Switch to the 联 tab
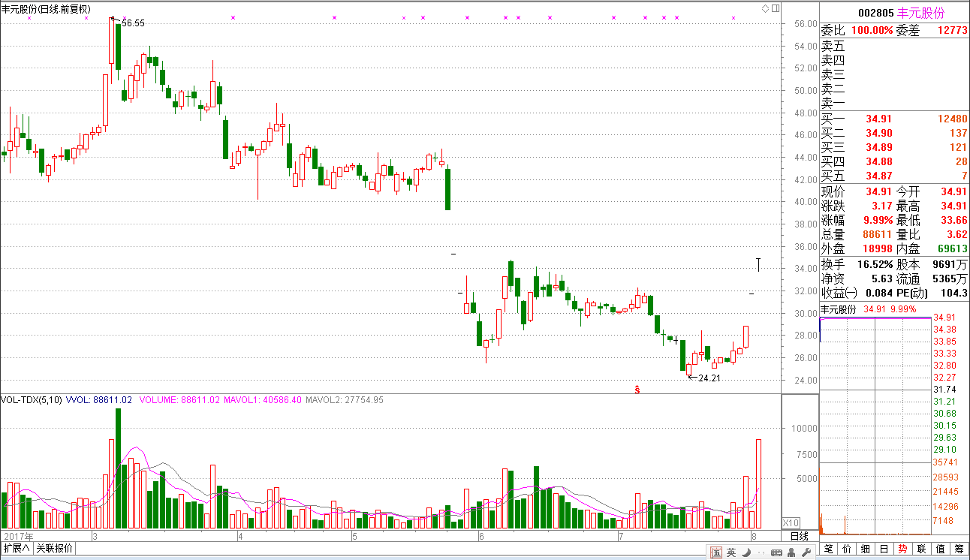This screenshot has width=970, height=560. point(920,549)
